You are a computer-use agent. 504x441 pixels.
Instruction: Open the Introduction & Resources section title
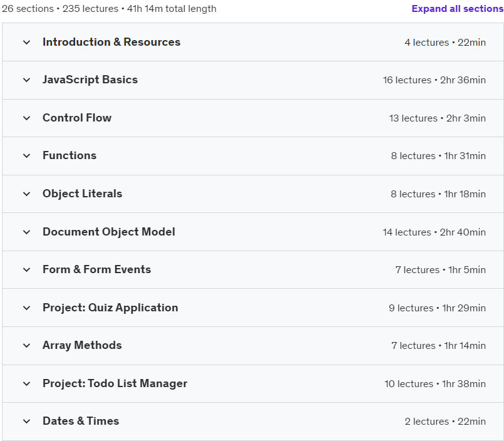pos(111,42)
